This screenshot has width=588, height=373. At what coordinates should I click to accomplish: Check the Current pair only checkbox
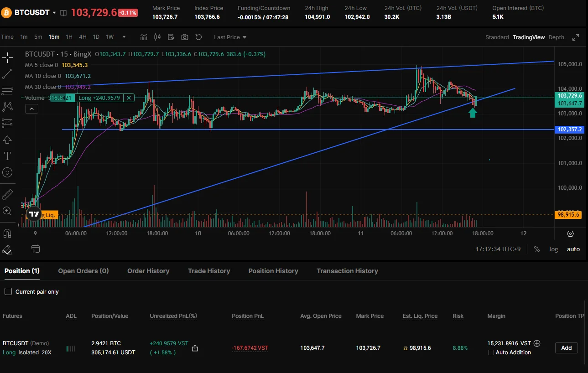(8, 291)
